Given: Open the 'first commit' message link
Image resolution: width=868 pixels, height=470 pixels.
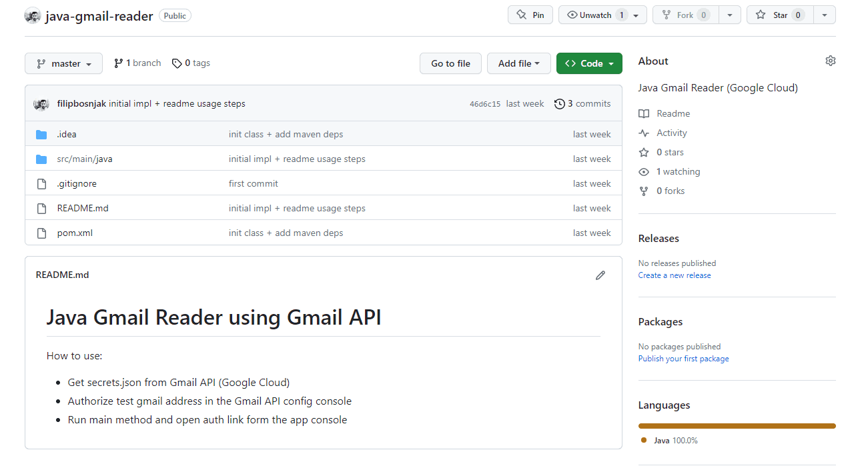Looking at the screenshot, I should click(254, 183).
